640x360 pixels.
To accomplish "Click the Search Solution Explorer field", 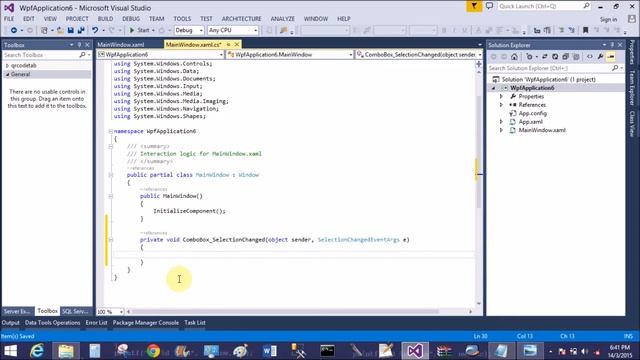I will tap(555, 68).
